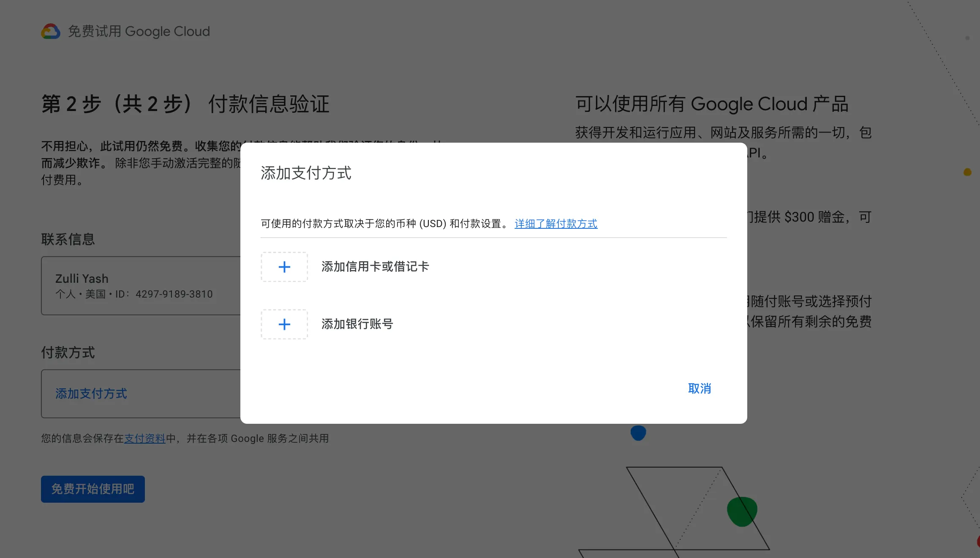Click the 免费试用 Google Cloud header text

pyautogui.click(x=139, y=31)
